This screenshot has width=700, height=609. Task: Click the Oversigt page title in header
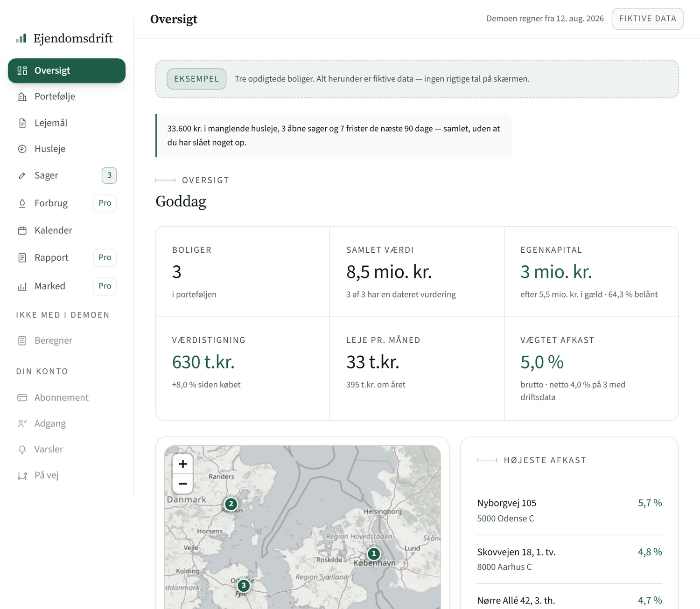click(x=174, y=19)
